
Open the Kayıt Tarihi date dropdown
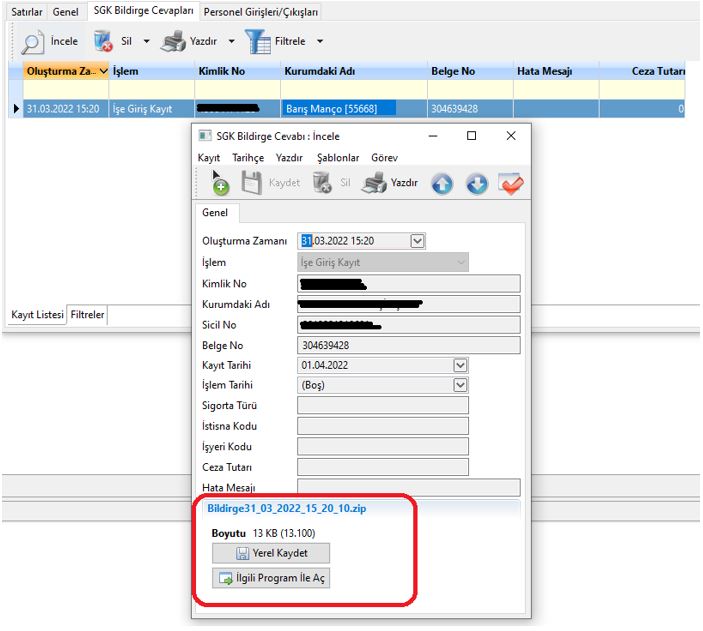pyautogui.click(x=460, y=366)
